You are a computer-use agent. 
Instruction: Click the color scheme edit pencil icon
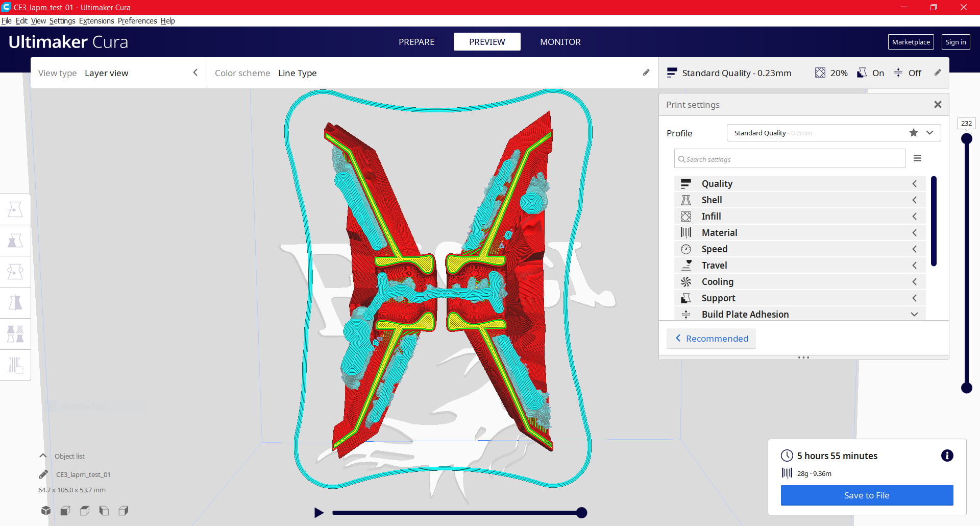(646, 73)
